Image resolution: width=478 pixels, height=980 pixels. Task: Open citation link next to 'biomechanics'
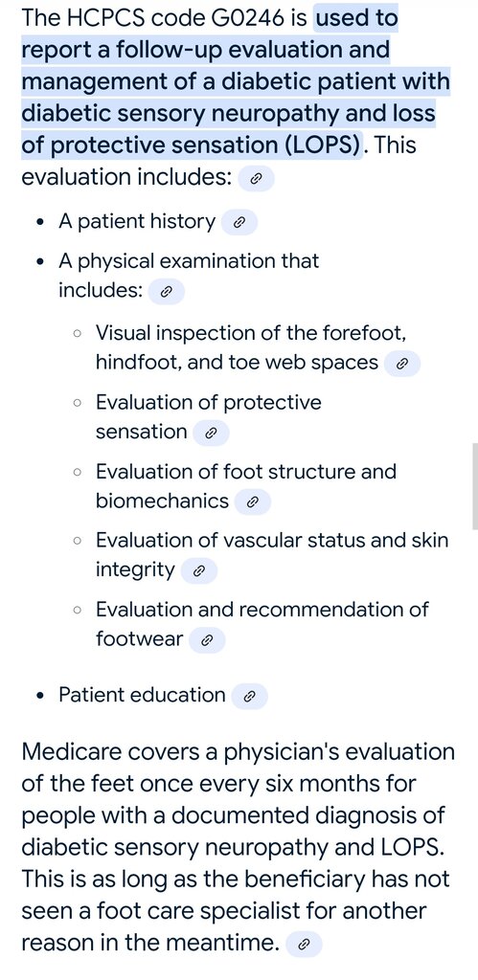[252, 501]
